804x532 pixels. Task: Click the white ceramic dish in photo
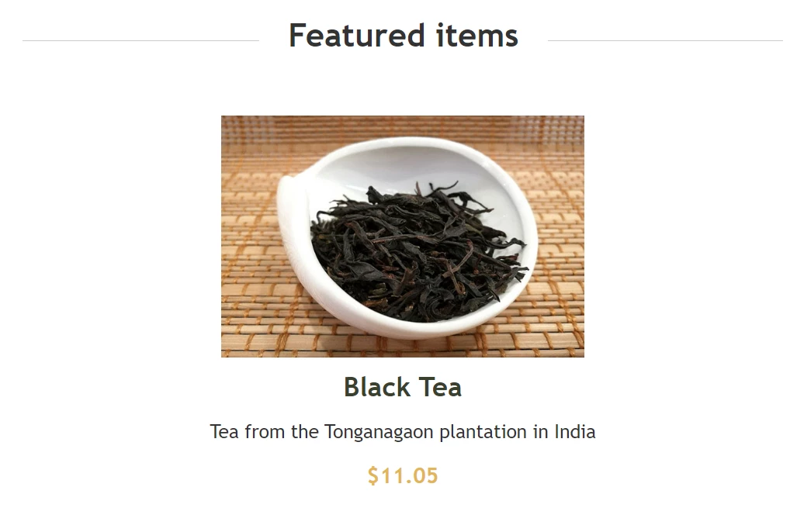407,237
